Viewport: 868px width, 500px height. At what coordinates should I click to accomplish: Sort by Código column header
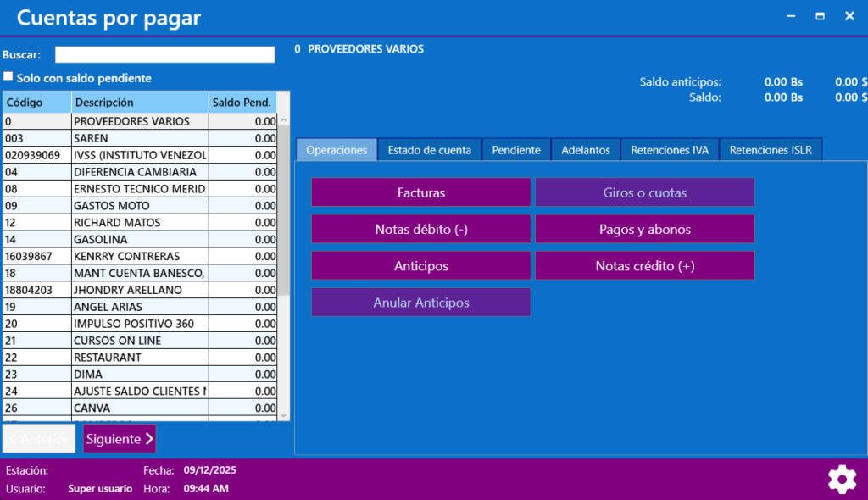click(x=36, y=103)
